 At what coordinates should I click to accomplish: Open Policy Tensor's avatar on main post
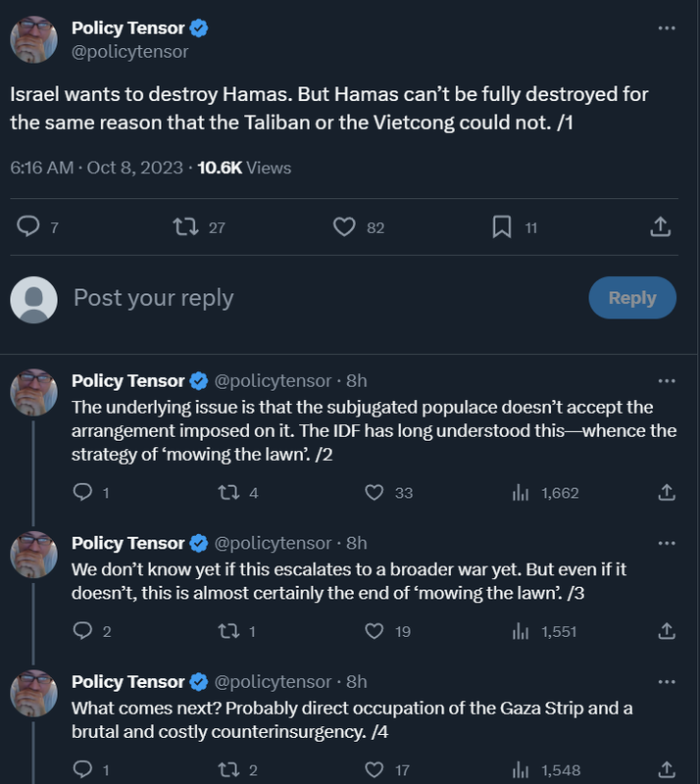tap(33, 40)
